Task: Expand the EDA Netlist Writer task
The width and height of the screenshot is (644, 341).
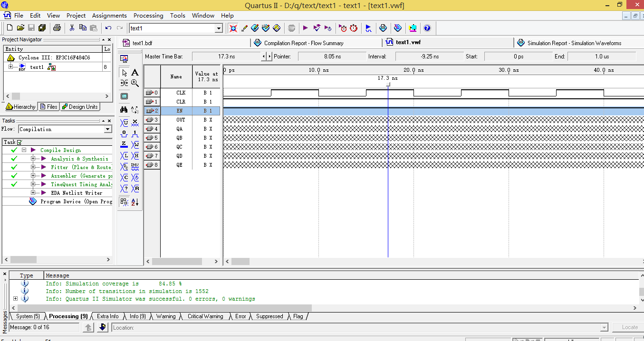Action: (33, 193)
